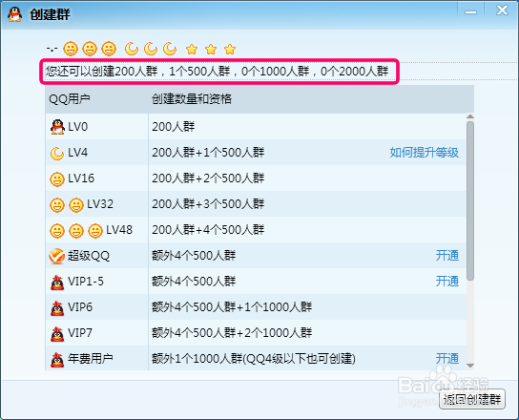
Task: Click 开通 link in 年费用户 row
Action: [447, 358]
